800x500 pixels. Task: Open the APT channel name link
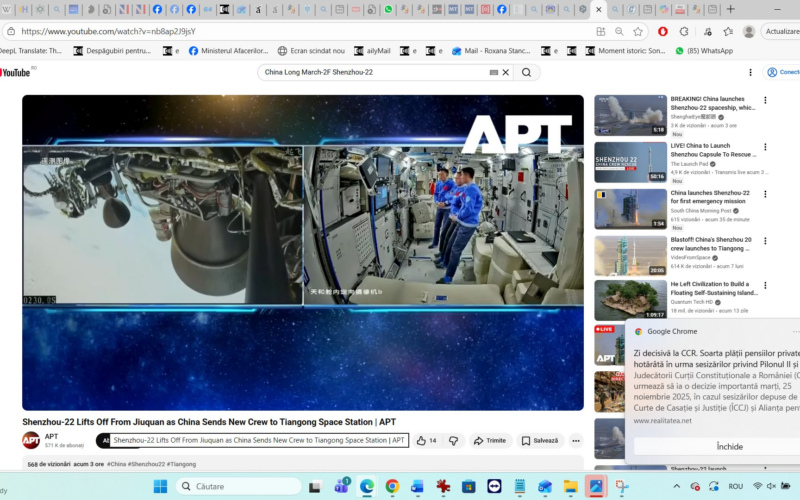pos(51,436)
